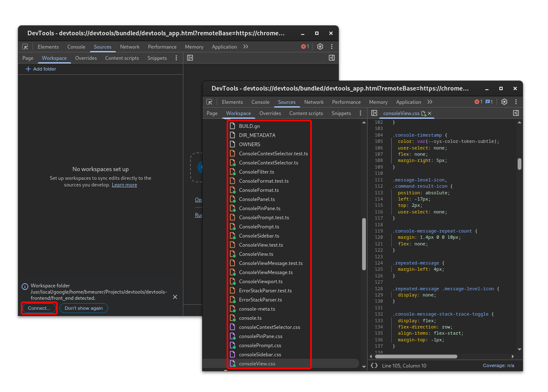Close the consoleView.css editor tab
Image resolution: width=548 pixels, height=392 pixels.
coord(430,113)
